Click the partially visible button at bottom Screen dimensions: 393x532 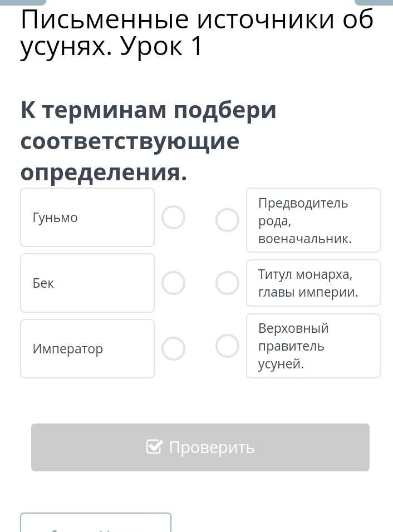(x=96, y=523)
